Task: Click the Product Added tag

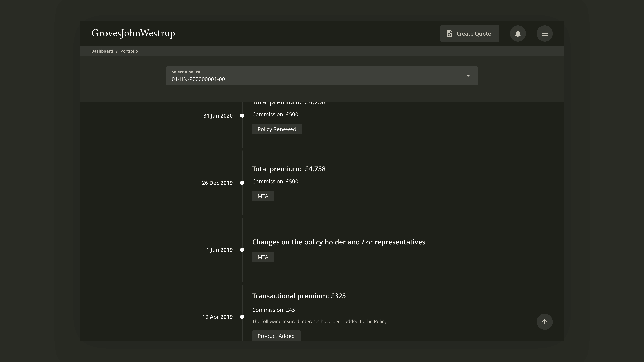Action: click(276, 336)
